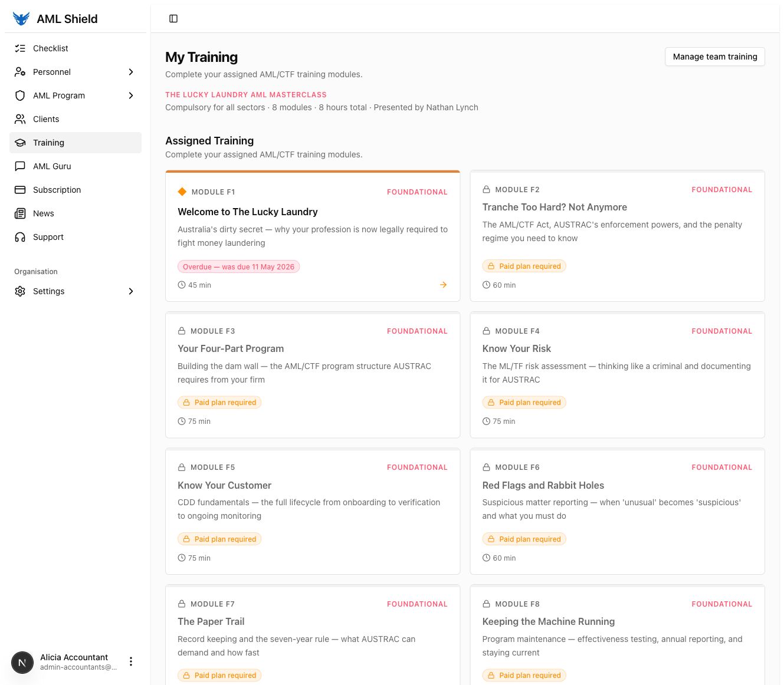Click the Know Your Customer module title
Screen dimensions: 784x685
pyautogui.click(x=225, y=485)
